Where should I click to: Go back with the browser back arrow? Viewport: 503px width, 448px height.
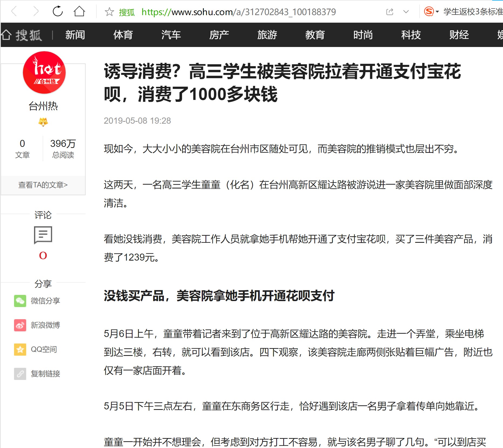(14, 12)
